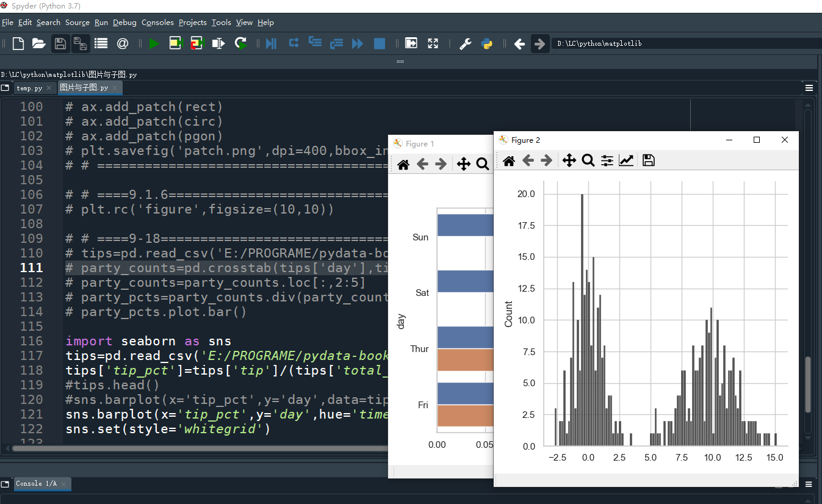Click the editor vertical scrollbar handle
Viewport: 822px width, 504px height.
click(808, 384)
